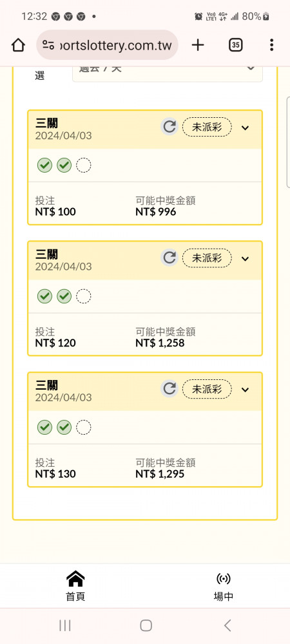Tap the empty dashed circle in NT$ 120 bet
Image resolution: width=290 pixels, height=644 pixels.
tap(84, 296)
